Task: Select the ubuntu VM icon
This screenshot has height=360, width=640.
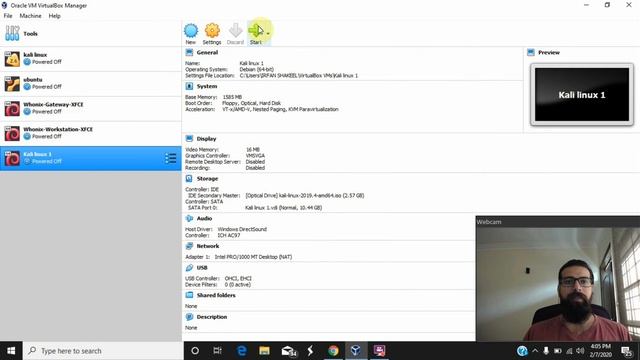Action: coord(12,84)
